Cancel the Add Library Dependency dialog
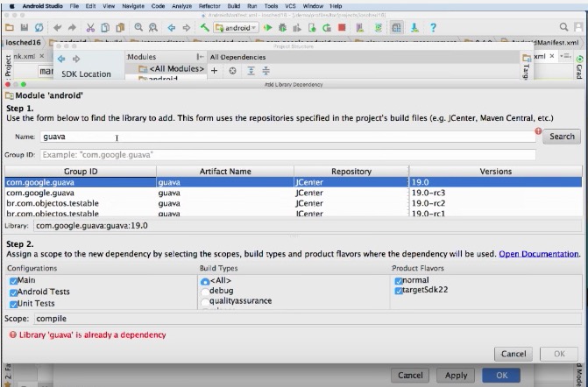This screenshot has width=588, height=387. tap(514, 354)
